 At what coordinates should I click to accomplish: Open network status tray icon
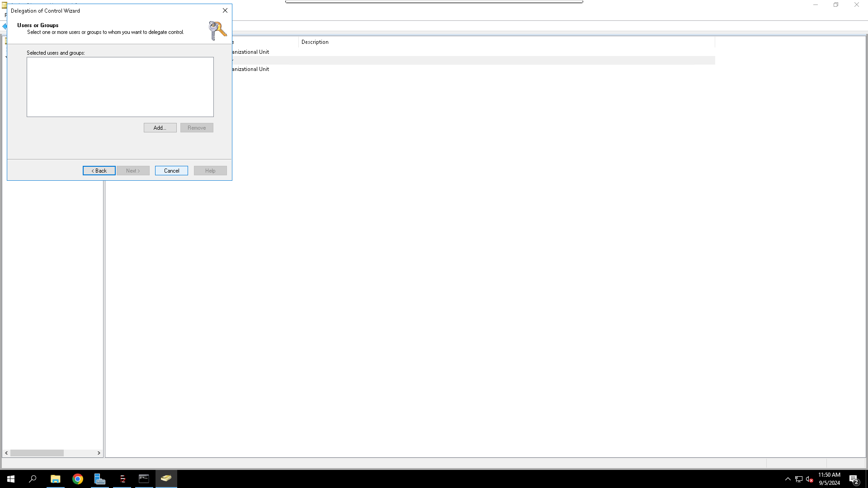click(x=799, y=479)
